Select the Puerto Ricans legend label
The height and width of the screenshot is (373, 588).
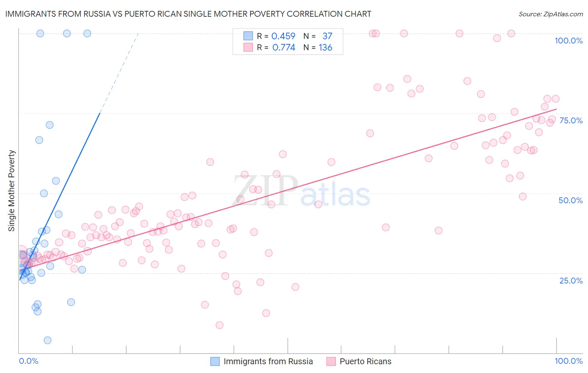pyautogui.click(x=366, y=361)
